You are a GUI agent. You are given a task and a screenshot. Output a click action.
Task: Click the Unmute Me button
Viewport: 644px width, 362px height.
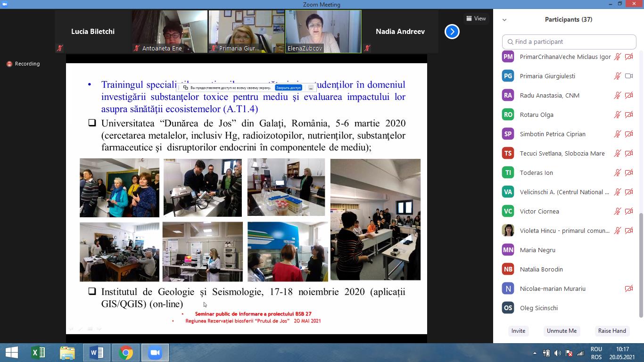(561, 330)
